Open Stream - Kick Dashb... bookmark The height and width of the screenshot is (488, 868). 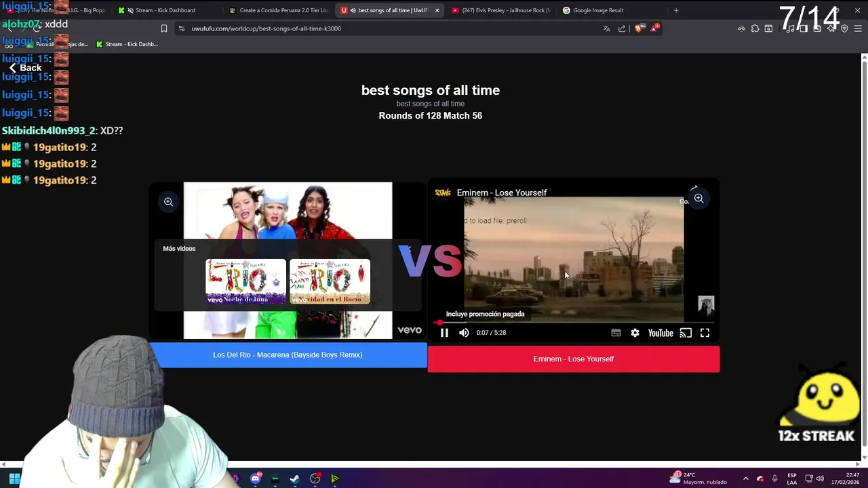[x=127, y=44]
